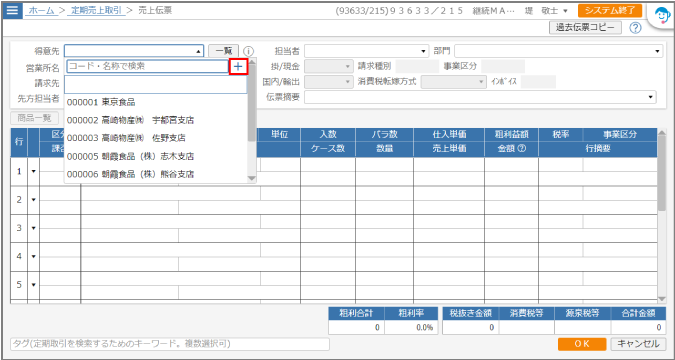The width and height of the screenshot is (675, 360).
Task: Click the タグ keyword input field
Action: 170,344
